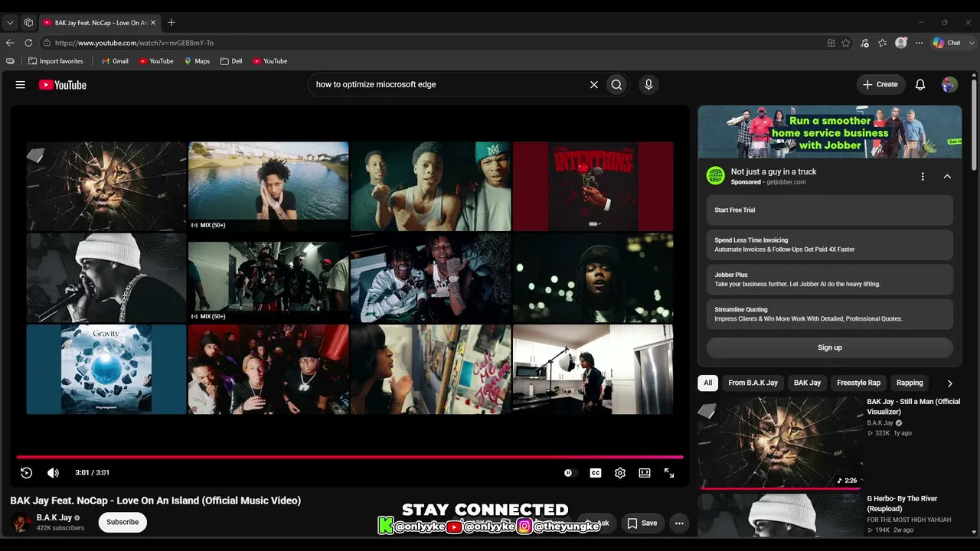Go to YouTube home via the logo

click(x=63, y=85)
